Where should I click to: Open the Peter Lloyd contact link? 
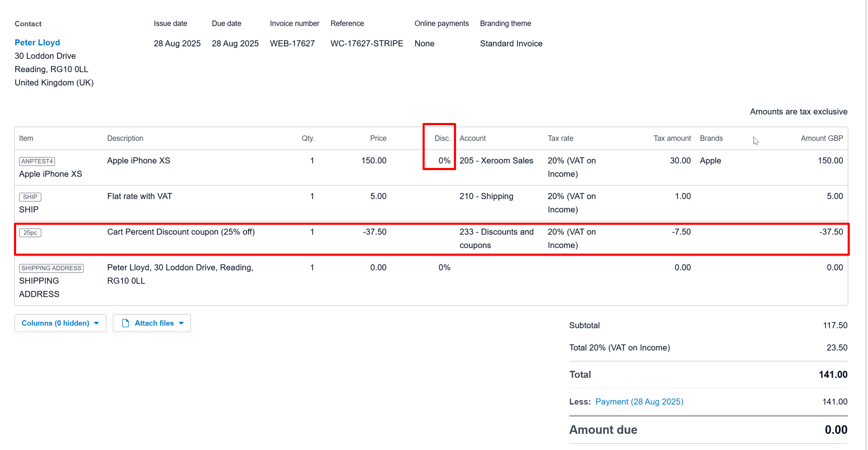click(37, 42)
